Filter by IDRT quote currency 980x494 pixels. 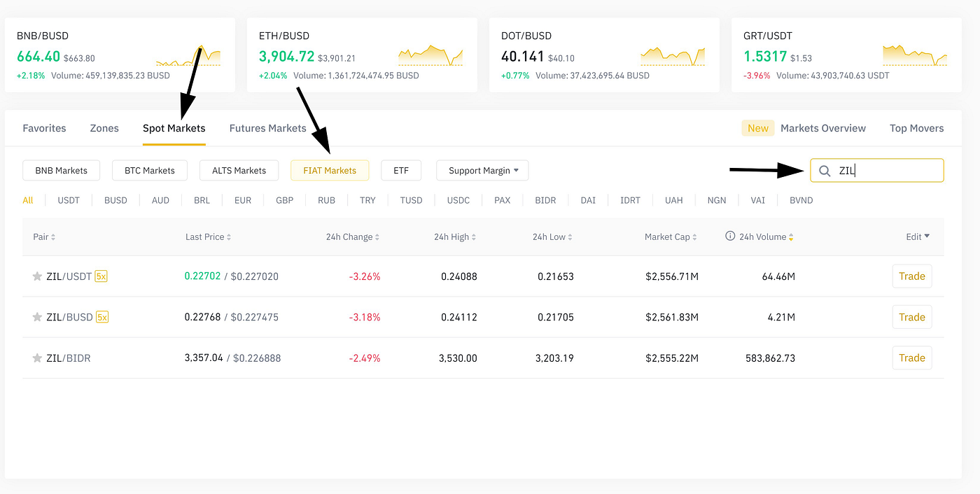pos(630,200)
